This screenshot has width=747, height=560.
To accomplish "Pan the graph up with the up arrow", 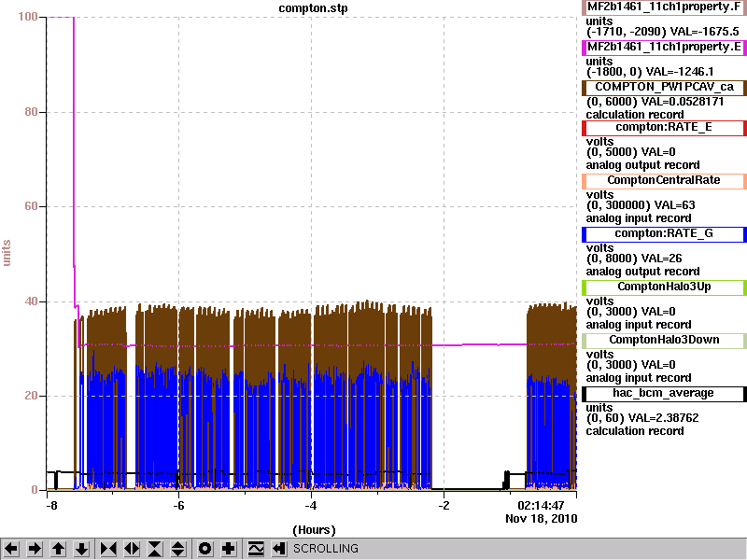I will pos(58,549).
